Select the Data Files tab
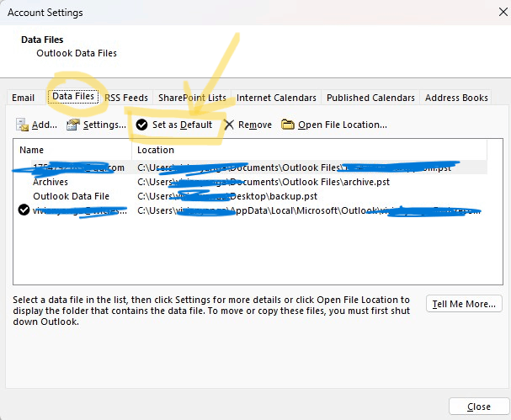This screenshot has height=420, width=511. coord(73,97)
